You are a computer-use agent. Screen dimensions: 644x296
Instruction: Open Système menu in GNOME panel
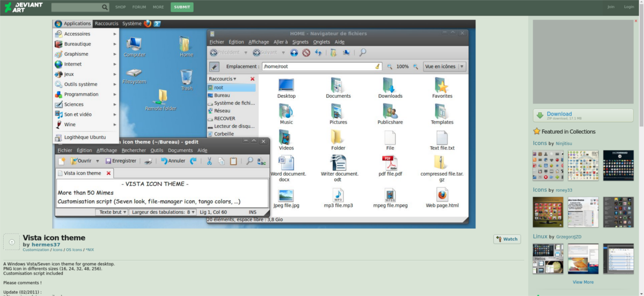[x=132, y=24]
